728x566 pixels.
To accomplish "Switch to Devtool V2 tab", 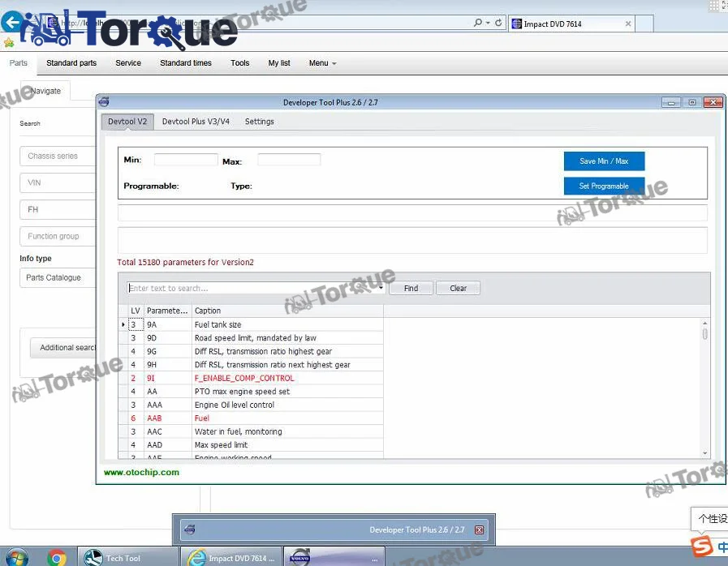I will coord(127,122).
